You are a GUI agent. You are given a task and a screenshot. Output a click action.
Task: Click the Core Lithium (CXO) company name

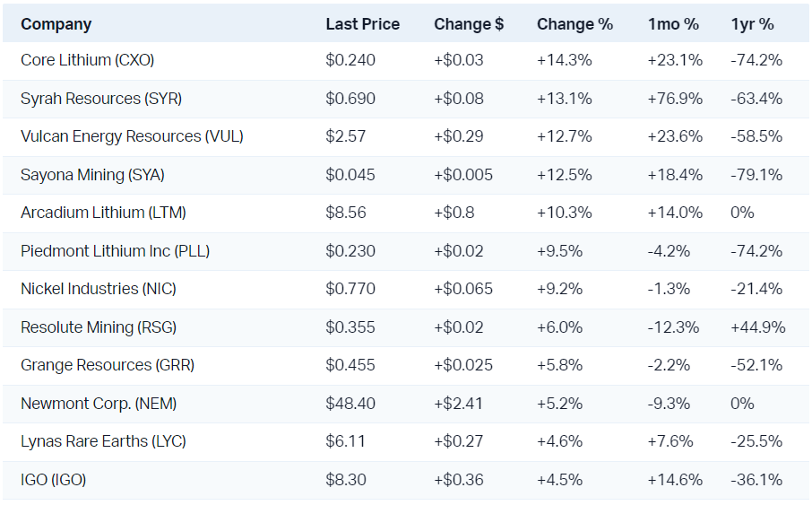point(88,60)
